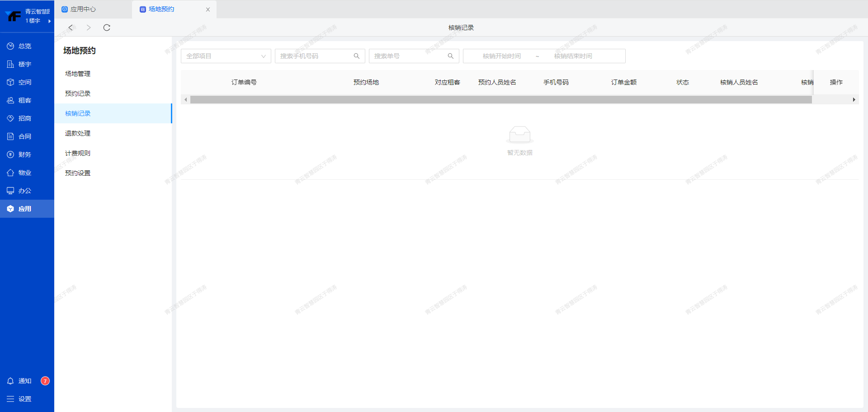Expand the building switcher arrow beside 1楼宇
Viewport: 868px width, 412px height.
49,21
